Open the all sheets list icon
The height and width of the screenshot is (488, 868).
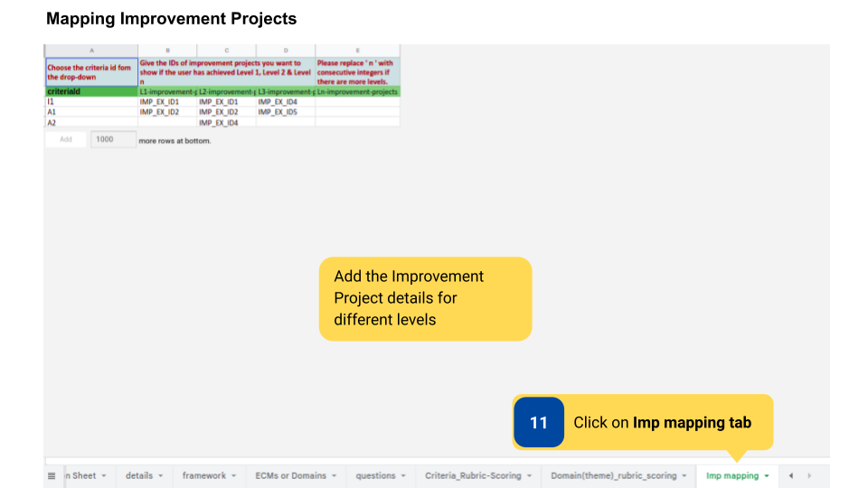click(52, 475)
